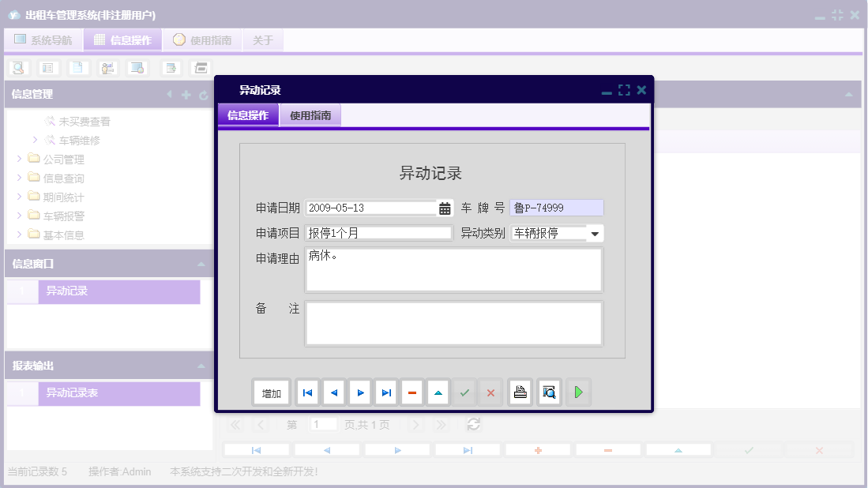Select the blue next-record arrow icon
The height and width of the screenshot is (488, 868).
359,392
